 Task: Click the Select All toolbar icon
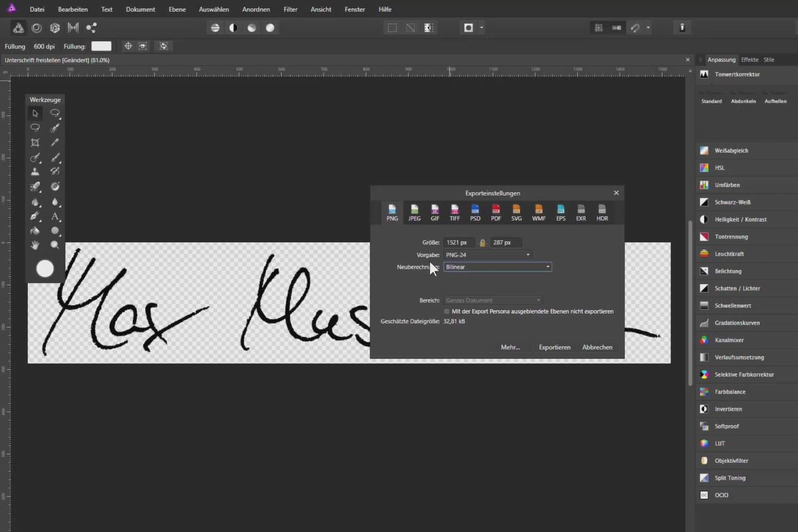pos(392,28)
